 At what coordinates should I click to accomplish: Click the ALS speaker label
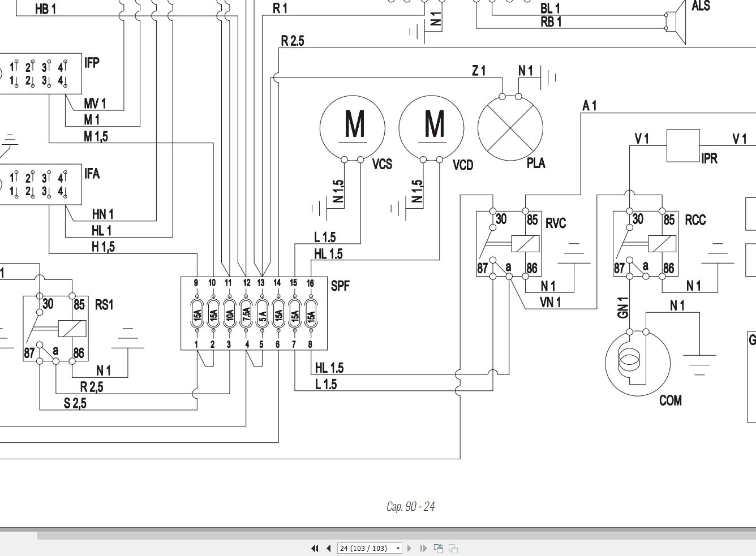coord(701,6)
